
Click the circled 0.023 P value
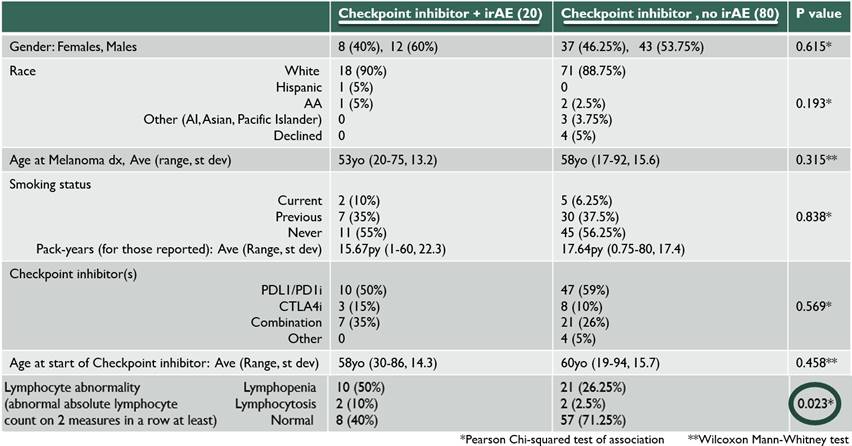[814, 401]
